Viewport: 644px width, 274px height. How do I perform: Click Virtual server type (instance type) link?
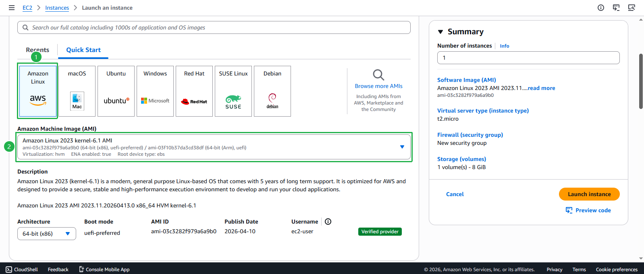pos(483,111)
